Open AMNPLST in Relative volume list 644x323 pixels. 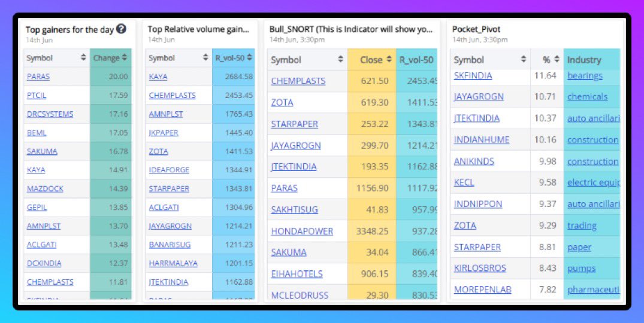pyautogui.click(x=166, y=114)
